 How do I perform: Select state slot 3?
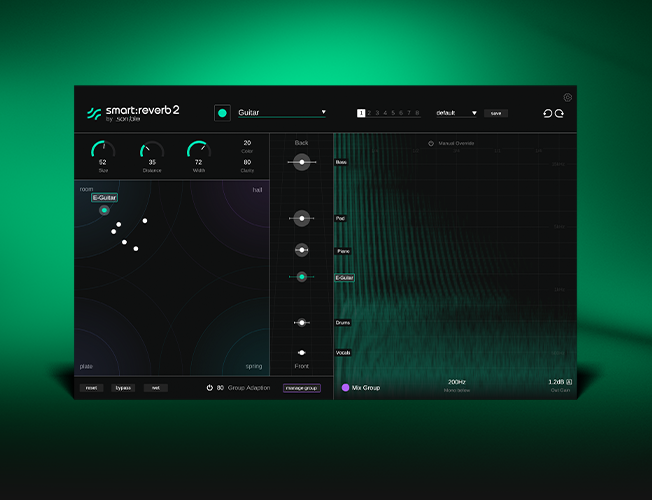377,113
